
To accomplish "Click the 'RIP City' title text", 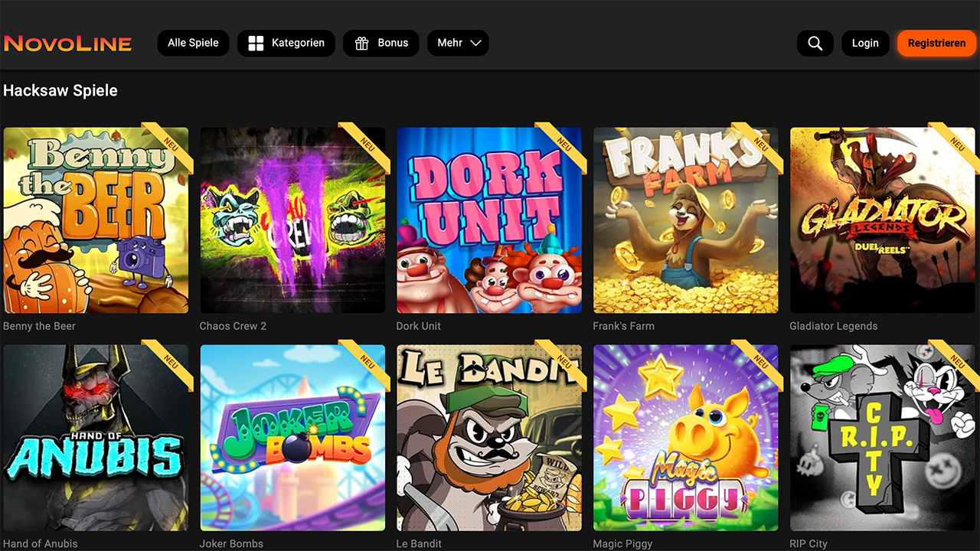I will 808,544.
